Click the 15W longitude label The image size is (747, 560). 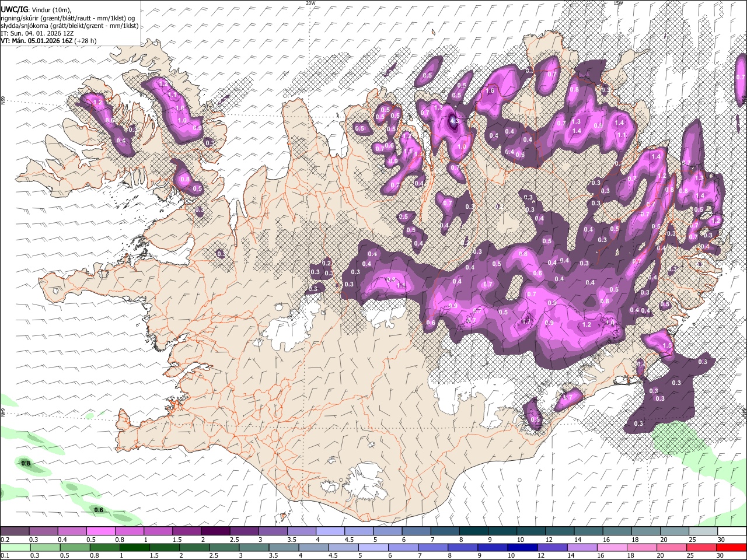tap(618, 3)
